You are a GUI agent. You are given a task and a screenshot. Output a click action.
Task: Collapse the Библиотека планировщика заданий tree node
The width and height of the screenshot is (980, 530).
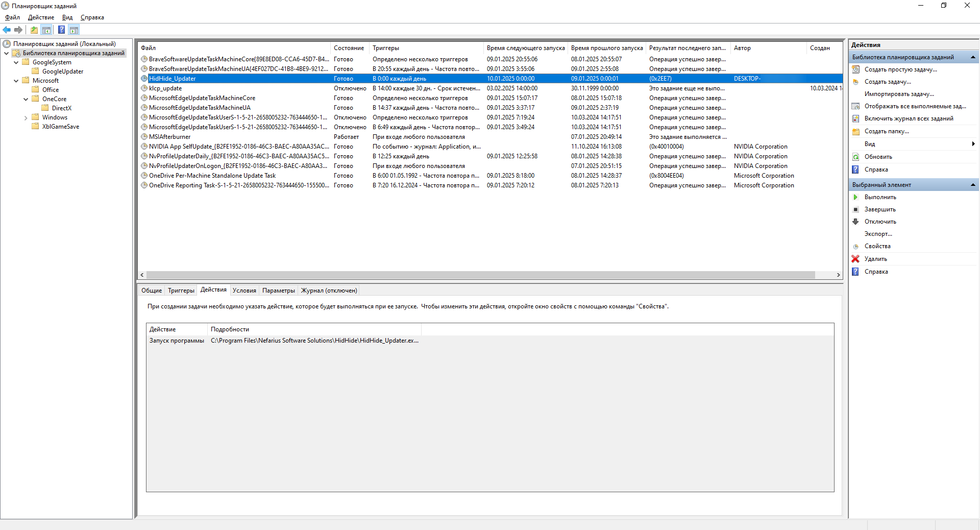pos(6,53)
